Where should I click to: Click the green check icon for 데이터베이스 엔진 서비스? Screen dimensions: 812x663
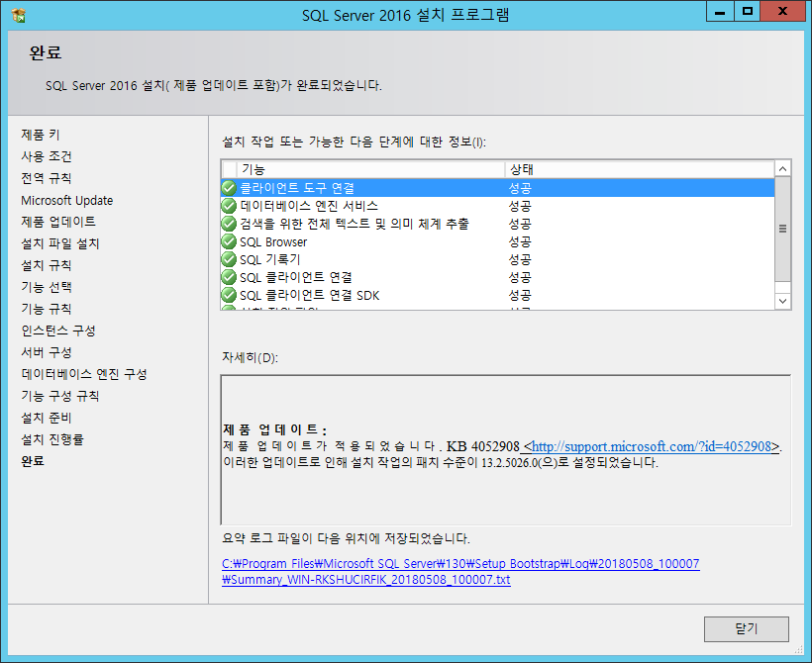(229, 206)
